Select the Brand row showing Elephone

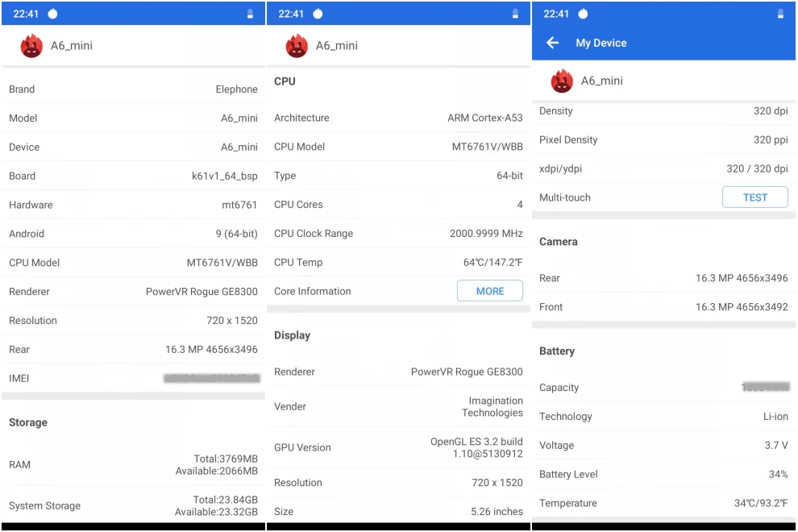point(133,89)
